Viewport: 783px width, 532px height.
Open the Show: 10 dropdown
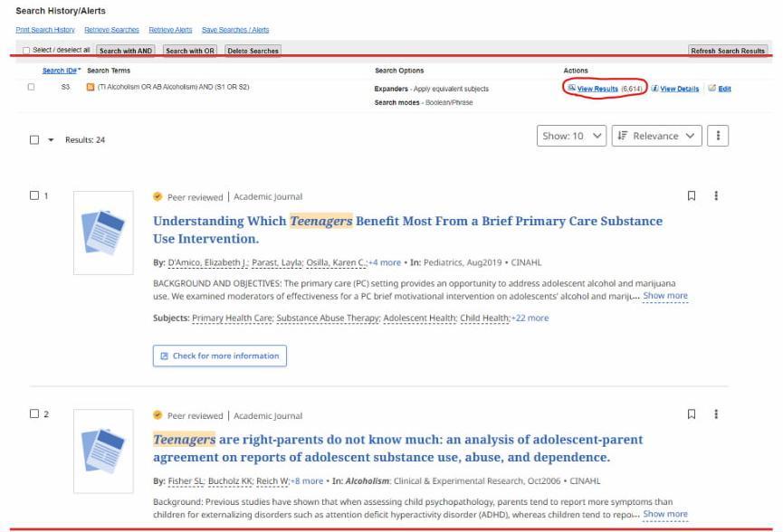(x=572, y=136)
